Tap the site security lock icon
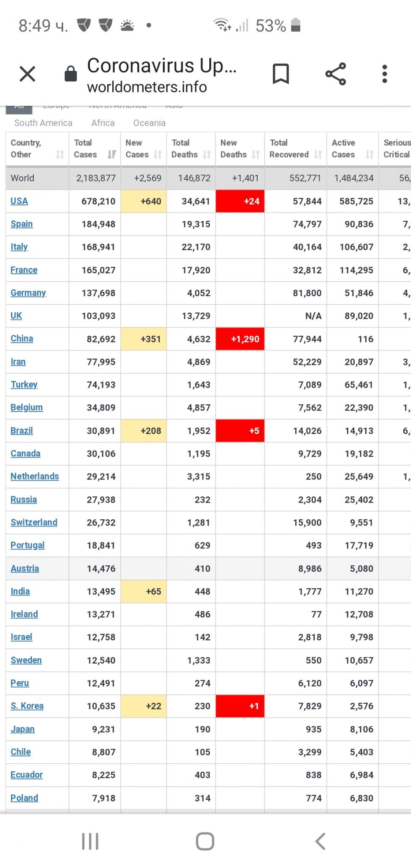The image size is (411, 868). coord(70,74)
